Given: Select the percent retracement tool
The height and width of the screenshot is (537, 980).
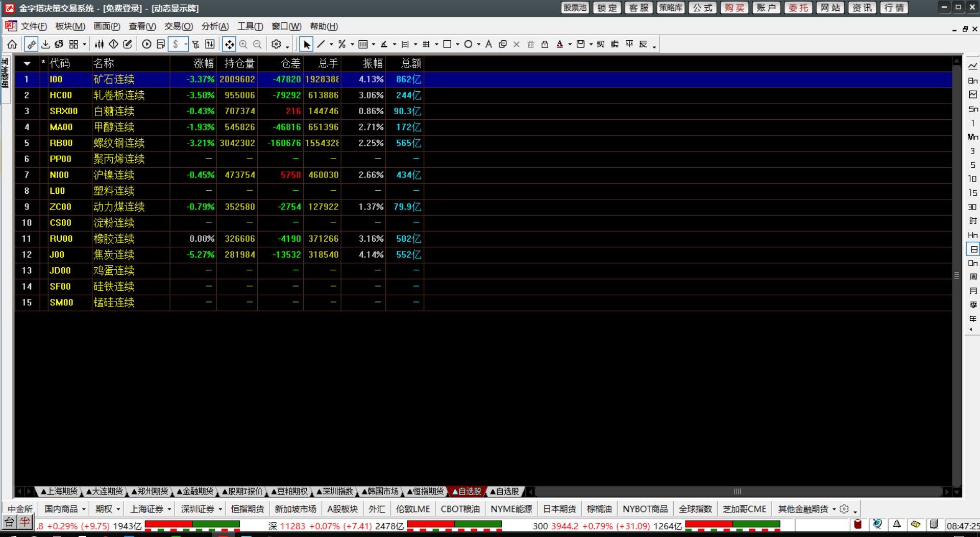Looking at the screenshot, I should pos(341,44).
